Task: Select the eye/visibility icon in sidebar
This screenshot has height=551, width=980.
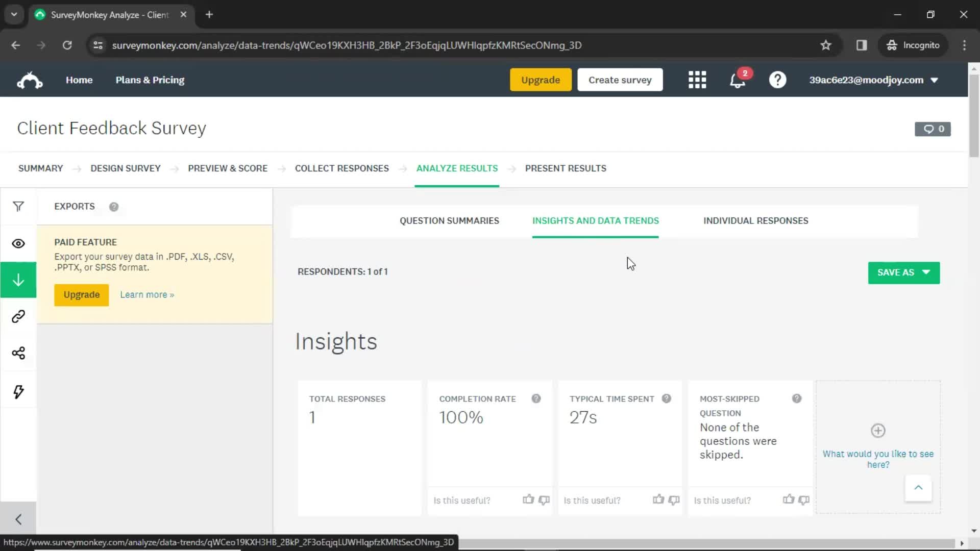Action: 18,243
